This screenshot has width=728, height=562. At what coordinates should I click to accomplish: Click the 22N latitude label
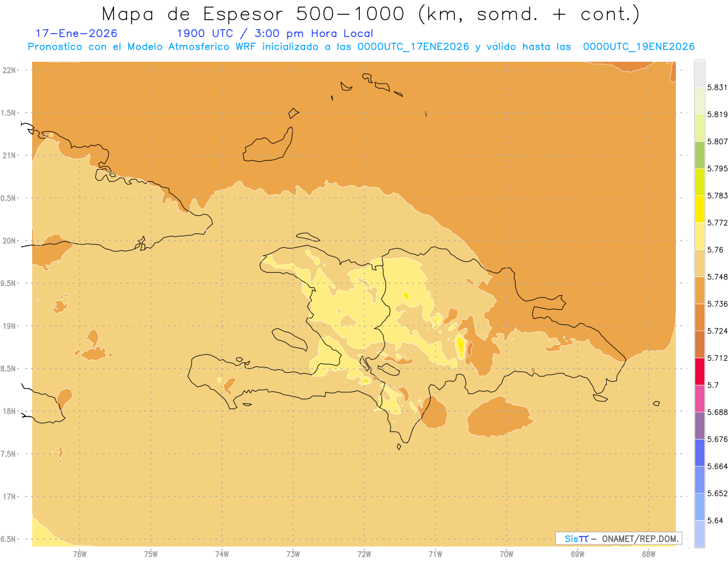(x=10, y=70)
